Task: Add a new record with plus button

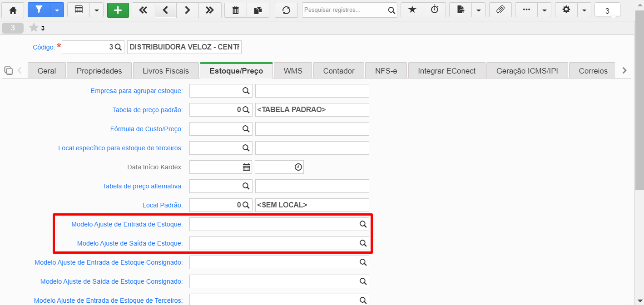Action: pos(118,10)
